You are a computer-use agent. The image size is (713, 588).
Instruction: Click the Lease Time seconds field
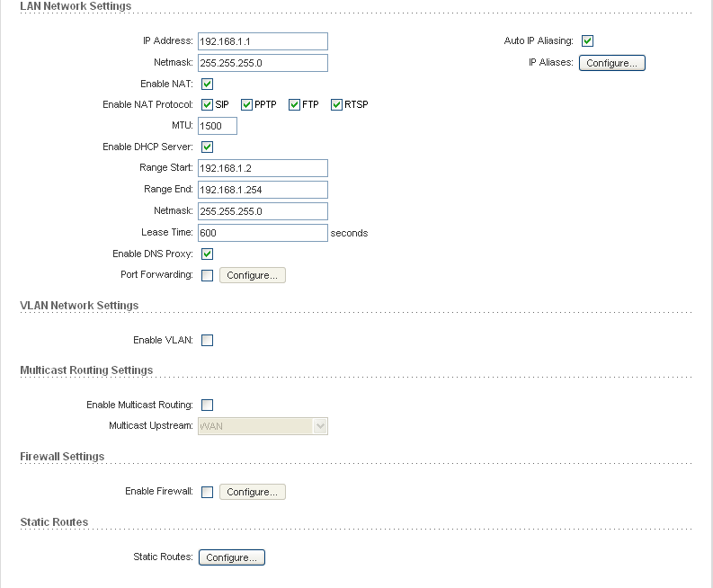pyautogui.click(x=263, y=233)
